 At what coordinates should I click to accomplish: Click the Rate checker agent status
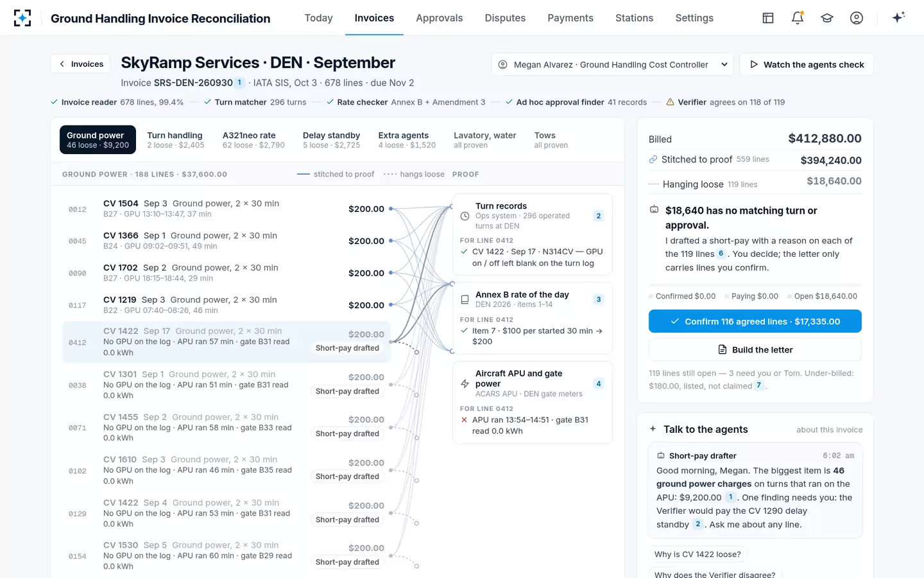point(406,102)
